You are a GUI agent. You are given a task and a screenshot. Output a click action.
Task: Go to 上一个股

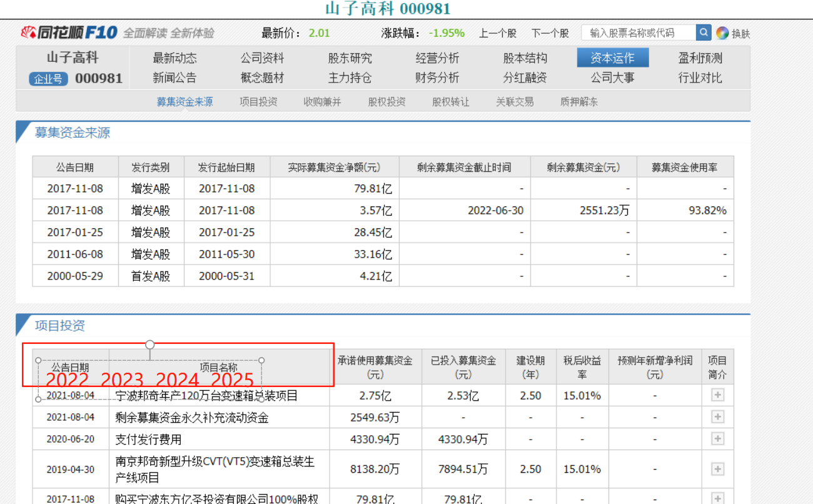point(498,33)
